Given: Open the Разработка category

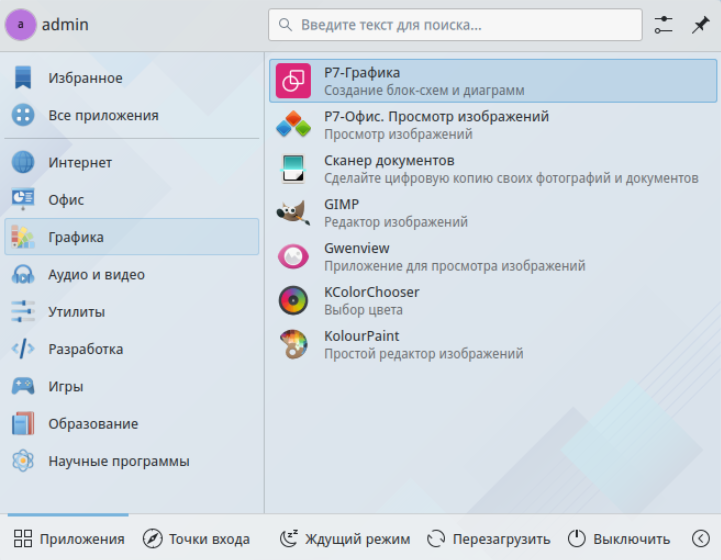Looking at the screenshot, I should tap(132, 349).
